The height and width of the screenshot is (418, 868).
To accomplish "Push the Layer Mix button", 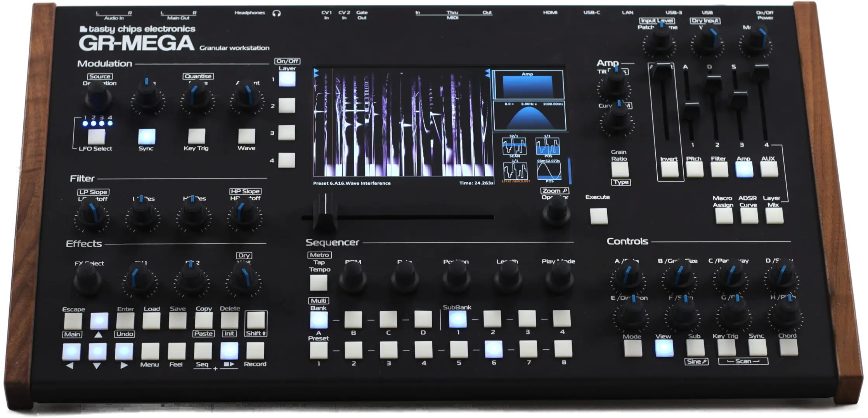I will point(774,216).
